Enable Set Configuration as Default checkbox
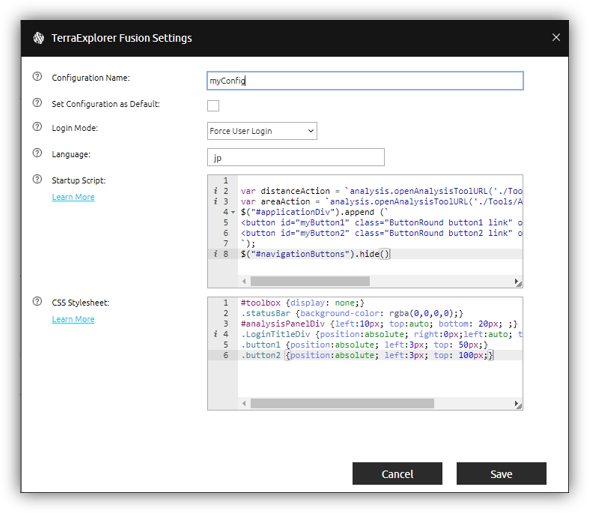Screen dimensions: 589x513 (213, 106)
